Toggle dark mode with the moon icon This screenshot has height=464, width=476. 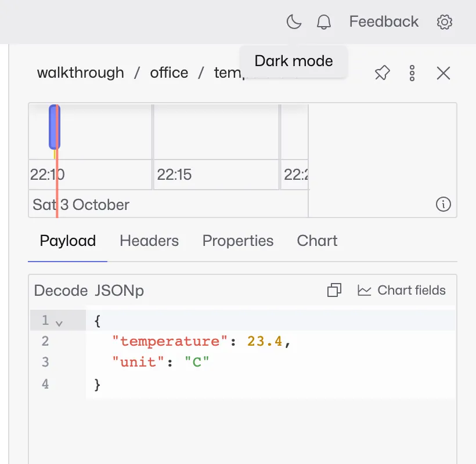(294, 22)
